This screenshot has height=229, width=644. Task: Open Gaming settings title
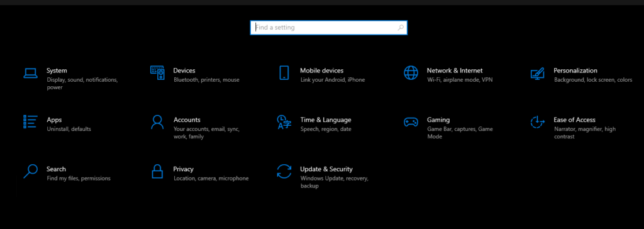click(x=438, y=120)
